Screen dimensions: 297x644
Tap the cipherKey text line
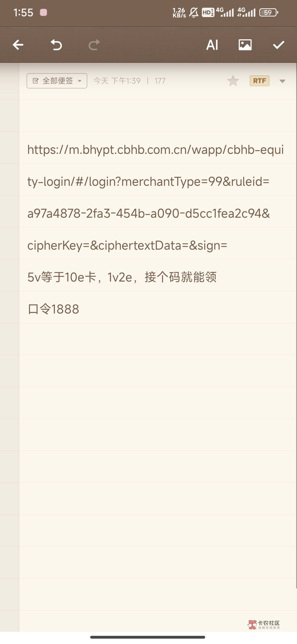point(127,245)
